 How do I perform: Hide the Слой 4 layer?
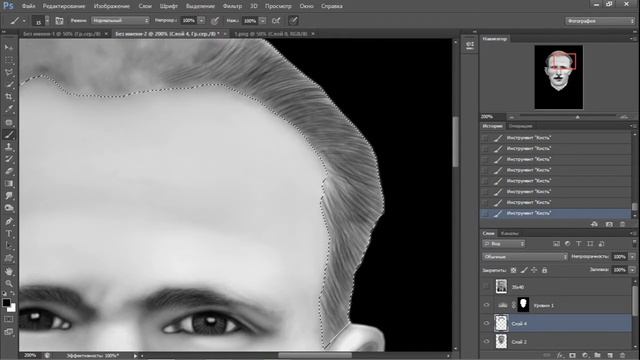pos(486,323)
